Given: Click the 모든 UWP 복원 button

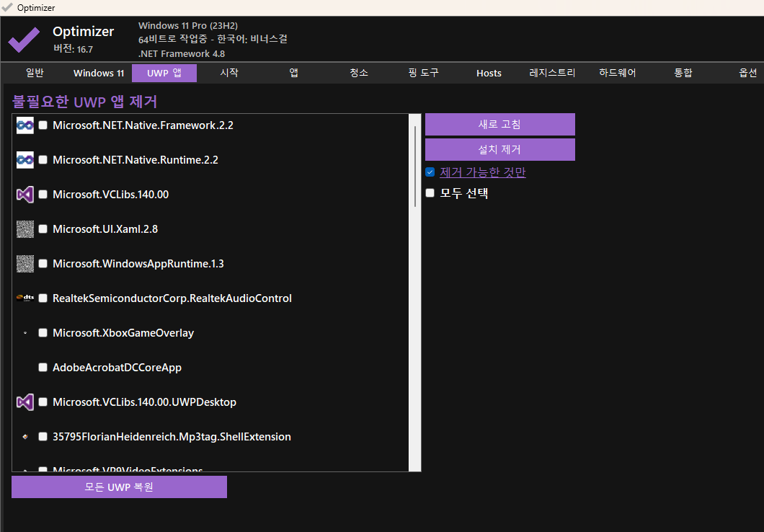Looking at the screenshot, I should [x=119, y=487].
